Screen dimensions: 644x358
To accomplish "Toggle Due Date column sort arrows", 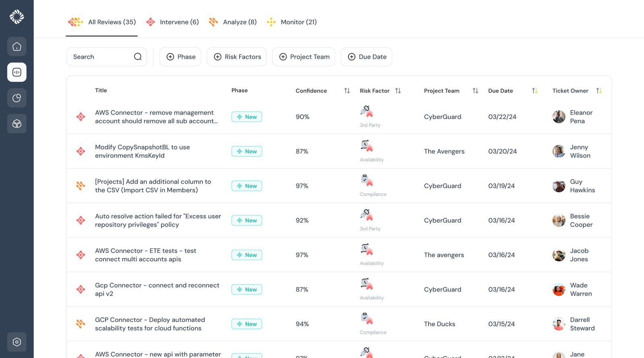I will point(535,91).
